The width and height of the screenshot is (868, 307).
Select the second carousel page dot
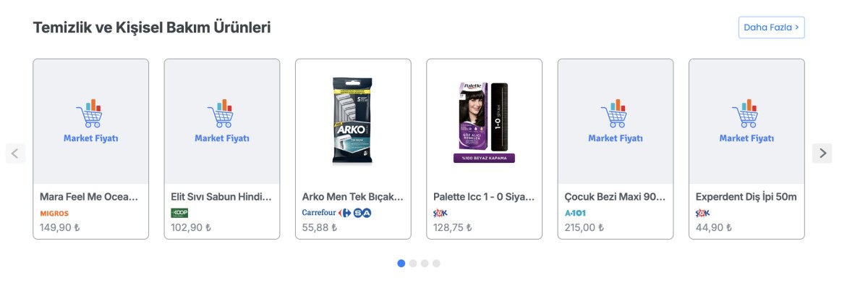tap(413, 264)
